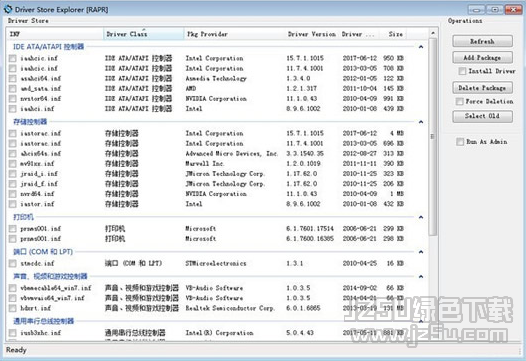Select the 2011-11-11 date cell
The height and width of the screenshot is (361, 526).
[360, 164]
